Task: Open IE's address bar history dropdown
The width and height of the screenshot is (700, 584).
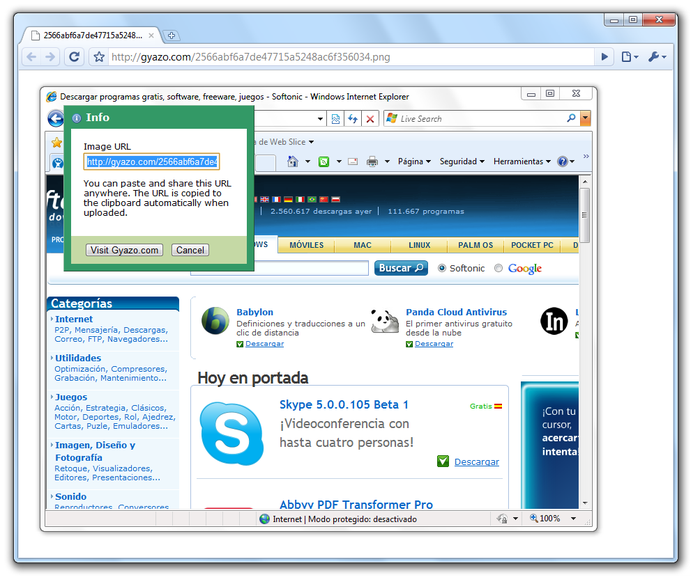Action: [x=320, y=119]
